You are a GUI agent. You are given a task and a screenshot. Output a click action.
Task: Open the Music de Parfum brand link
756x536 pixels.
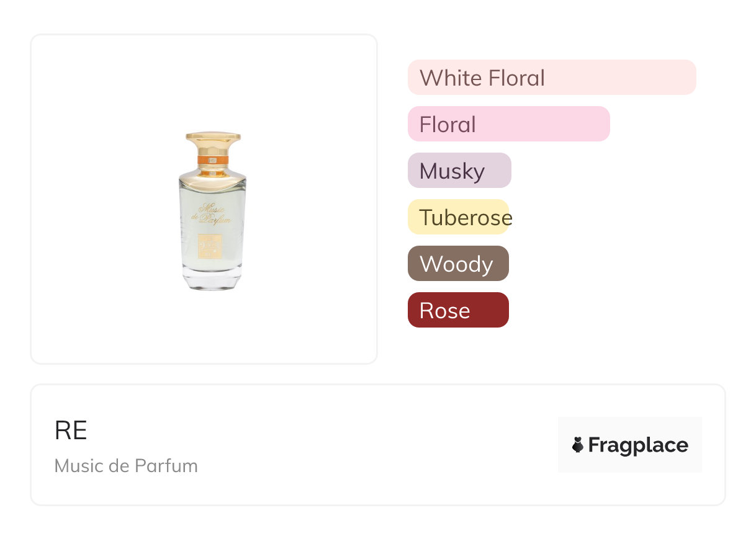coord(126,465)
